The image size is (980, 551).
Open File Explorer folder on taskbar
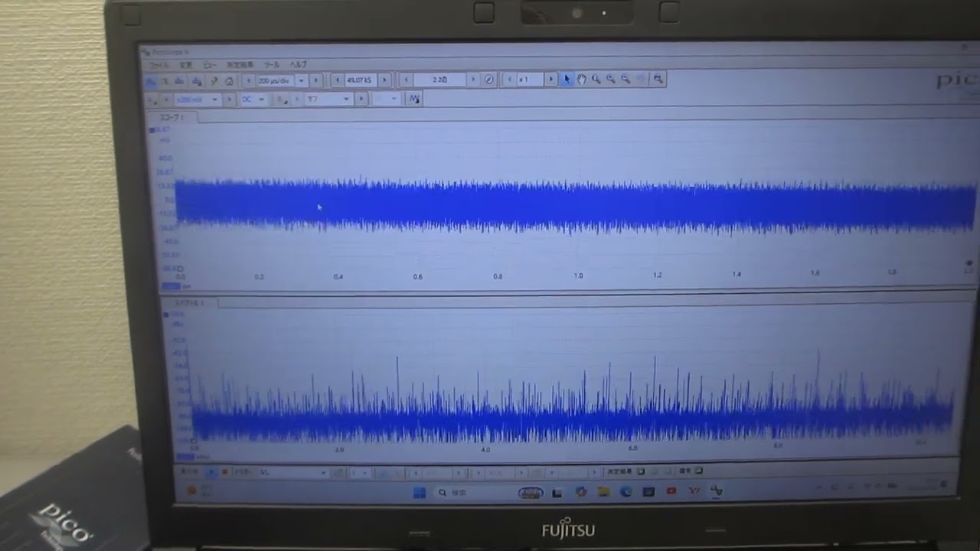point(603,491)
